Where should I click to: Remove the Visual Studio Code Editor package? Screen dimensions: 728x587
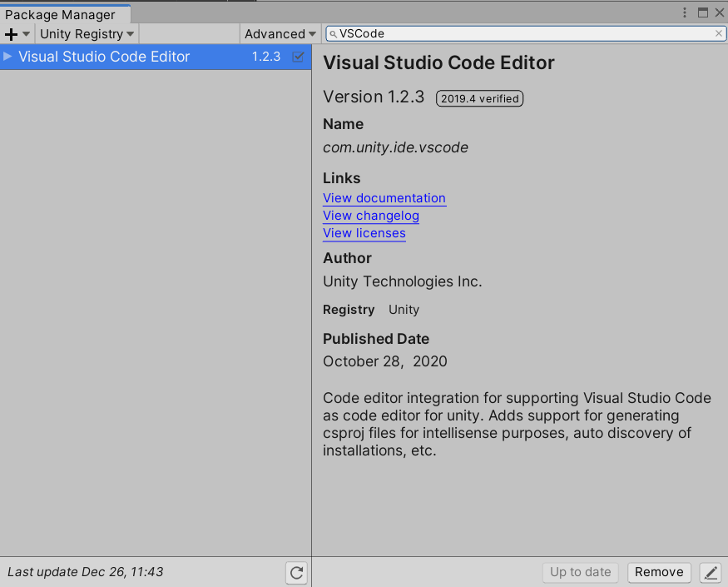pyautogui.click(x=659, y=572)
